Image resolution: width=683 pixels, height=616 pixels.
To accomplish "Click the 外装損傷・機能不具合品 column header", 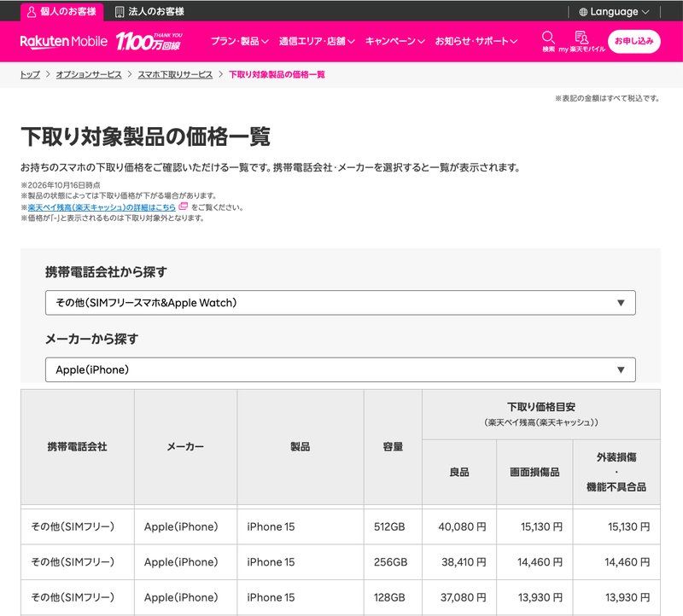I will pyautogui.click(x=616, y=473).
